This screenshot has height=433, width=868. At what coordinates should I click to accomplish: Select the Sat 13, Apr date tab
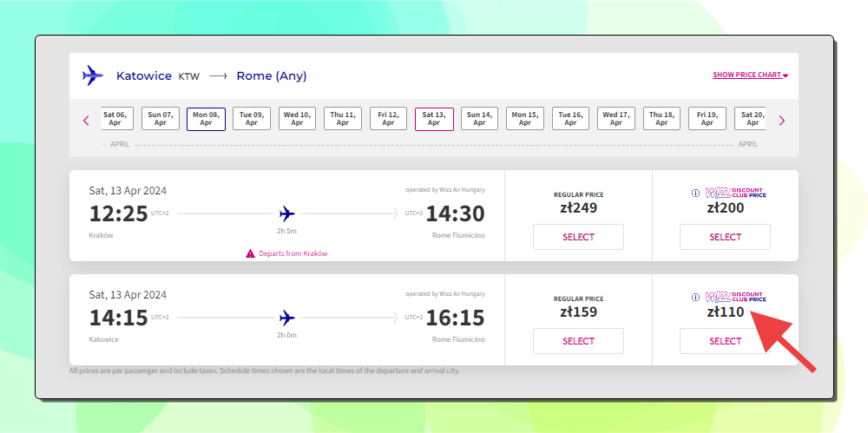[434, 119]
